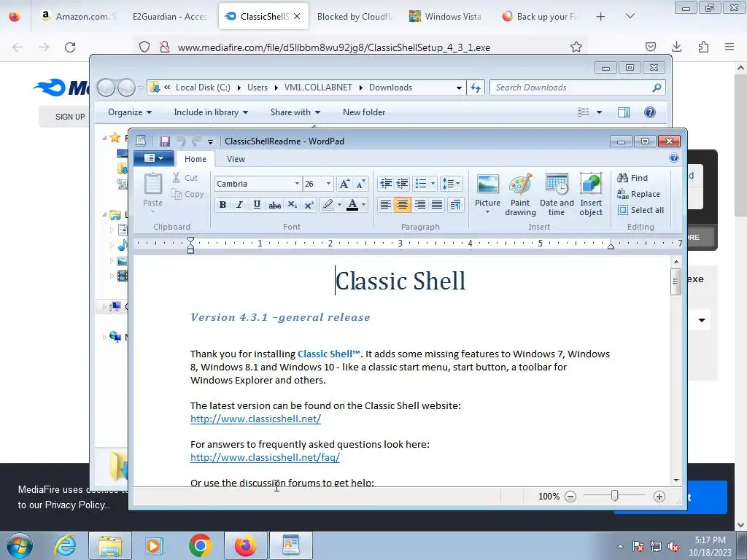This screenshot has height=560, width=747.
Task: Open the font color dropdown arrow
Action: [363, 205]
